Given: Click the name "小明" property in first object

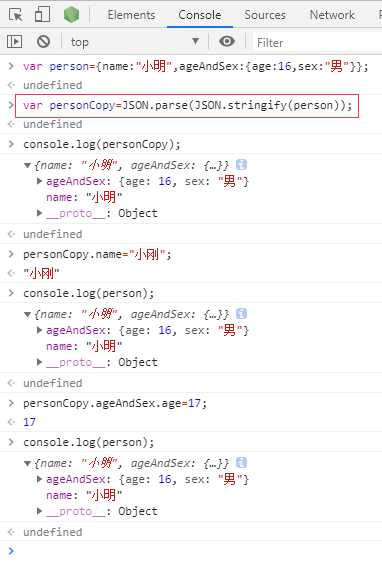Looking at the screenshot, I should pyautogui.click(x=84, y=197).
